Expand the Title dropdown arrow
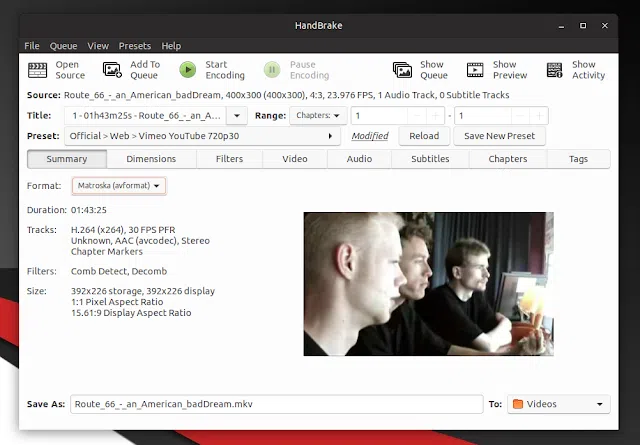The width and height of the screenshot is (640, 445). pos(237,116)
